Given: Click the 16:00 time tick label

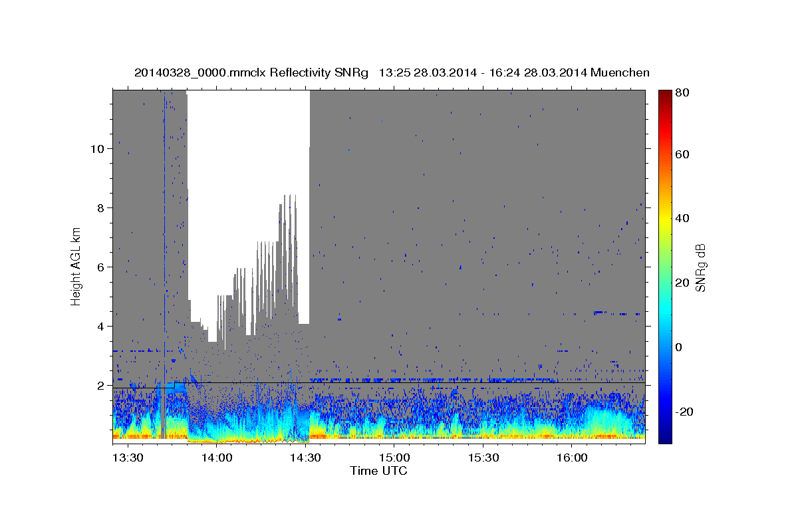Looking at the screenshot, I should point(571,458).
